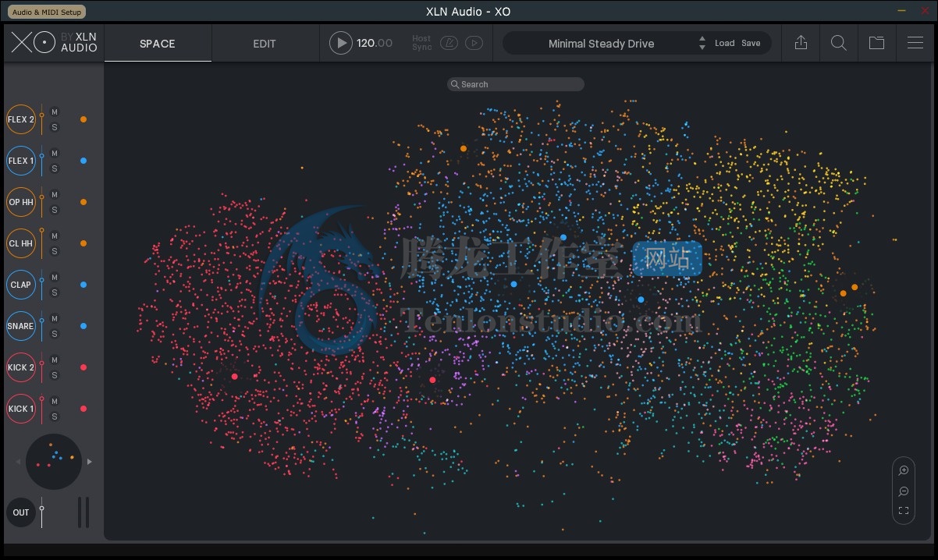Click the red dot in the KICK 1 row
938x560 pixels.
[83, 409]
